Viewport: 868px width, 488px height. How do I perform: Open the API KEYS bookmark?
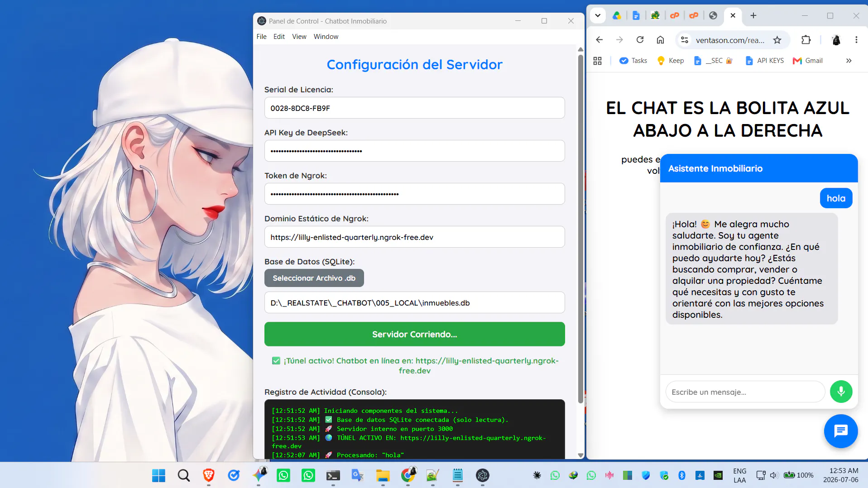(x=764, y=61)
